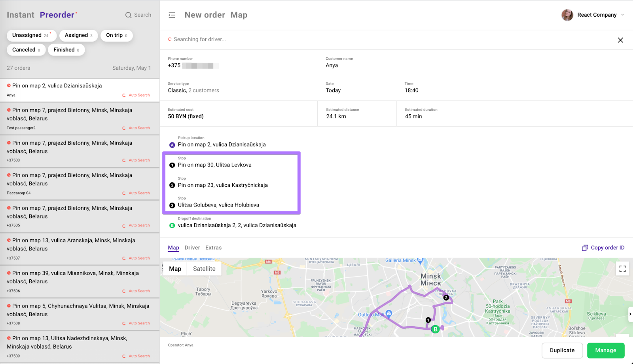The height and width of the screenshot is (364, 633).
Task: Click the Searching for driver spinner icon
Action: (x=170, y=39)
